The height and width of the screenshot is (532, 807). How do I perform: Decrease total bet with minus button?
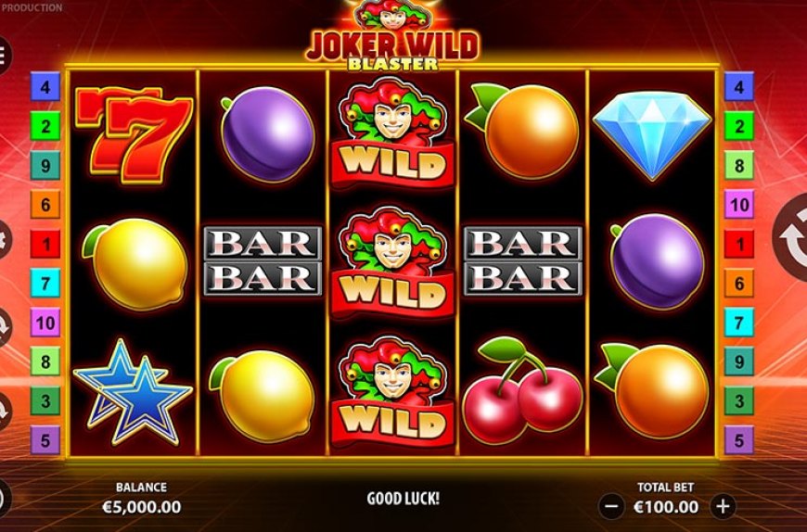tap(611, 506)
